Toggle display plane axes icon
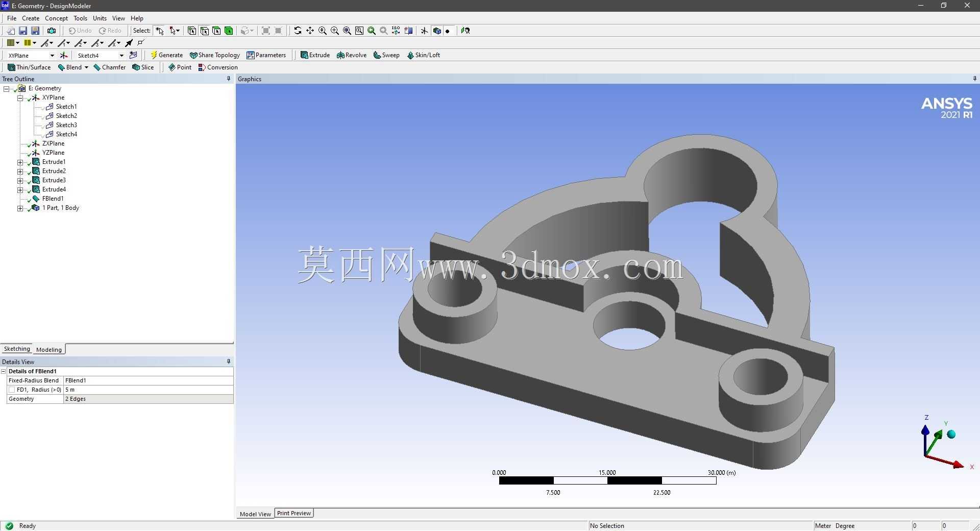 424,31
